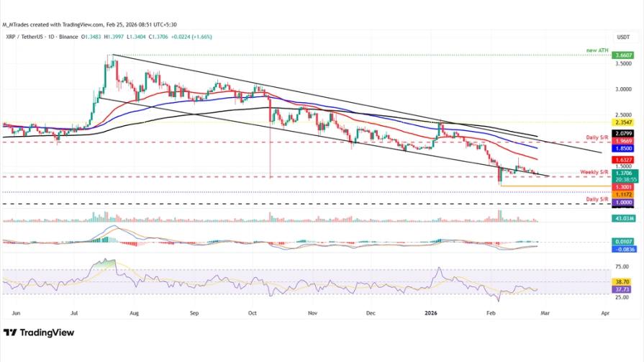
Task: Open the USDT currency selector on price axis
Action: 622,36
